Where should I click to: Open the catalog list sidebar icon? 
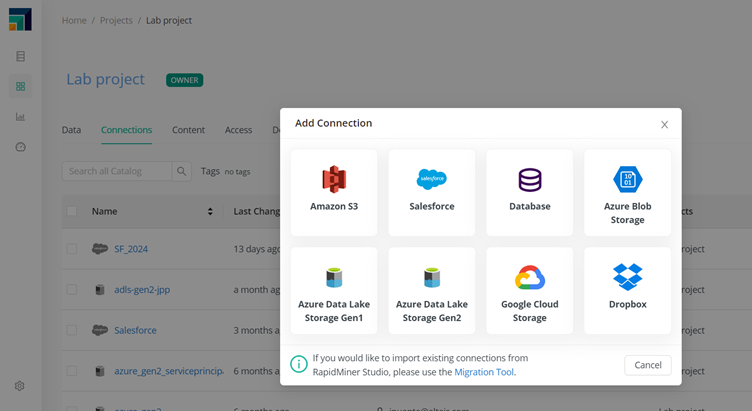(x=20, y=57)
